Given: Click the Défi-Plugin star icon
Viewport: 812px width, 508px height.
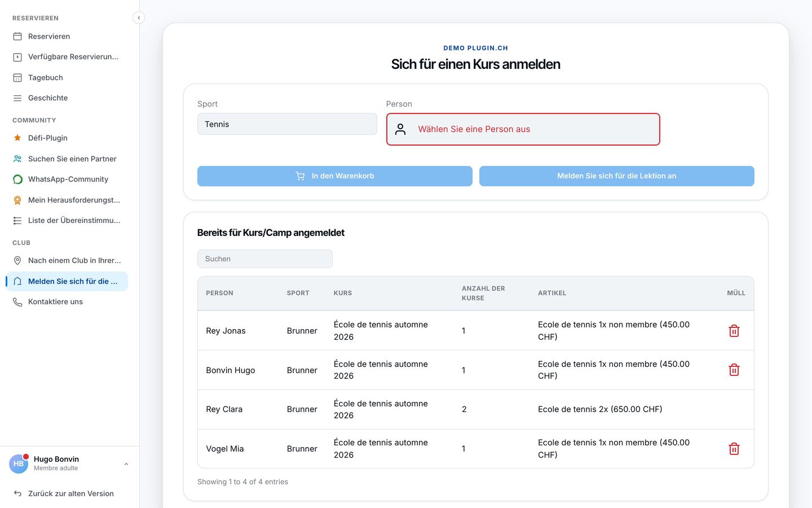Looking at the screenshot, I should pyautogui.click(x=17, y=138).
